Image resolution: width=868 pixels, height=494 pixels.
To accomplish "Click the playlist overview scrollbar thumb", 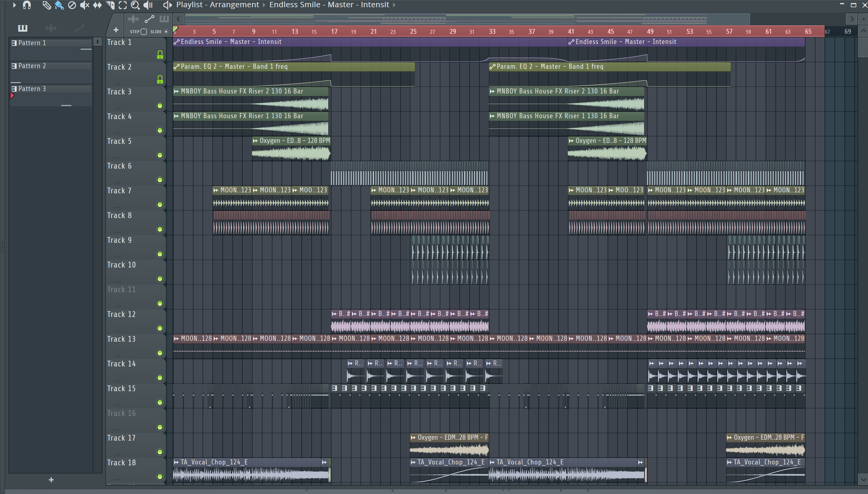I will point(467,19).
